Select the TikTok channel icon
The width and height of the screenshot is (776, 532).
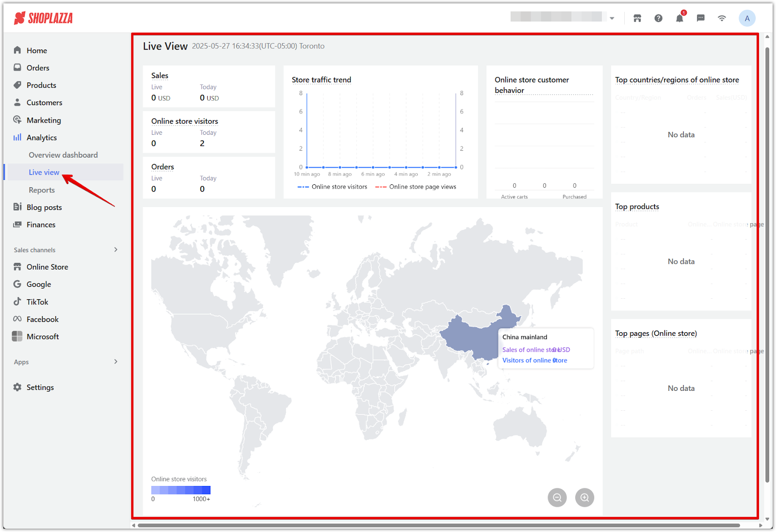pos(17,302)
